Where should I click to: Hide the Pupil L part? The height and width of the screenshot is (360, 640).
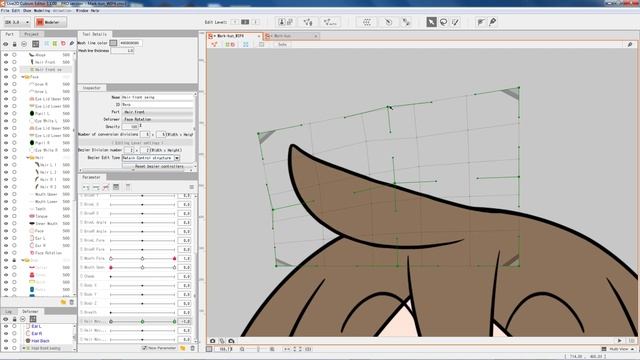6,113
